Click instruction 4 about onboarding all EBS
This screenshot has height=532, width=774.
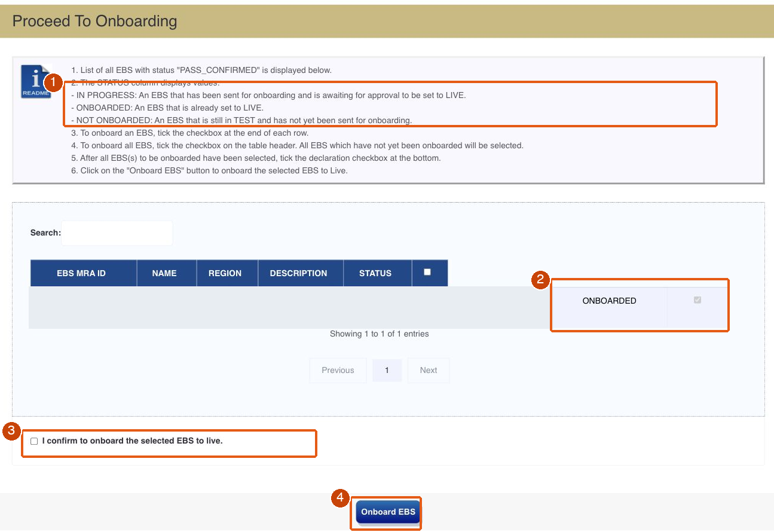click(x=297, y=145)
